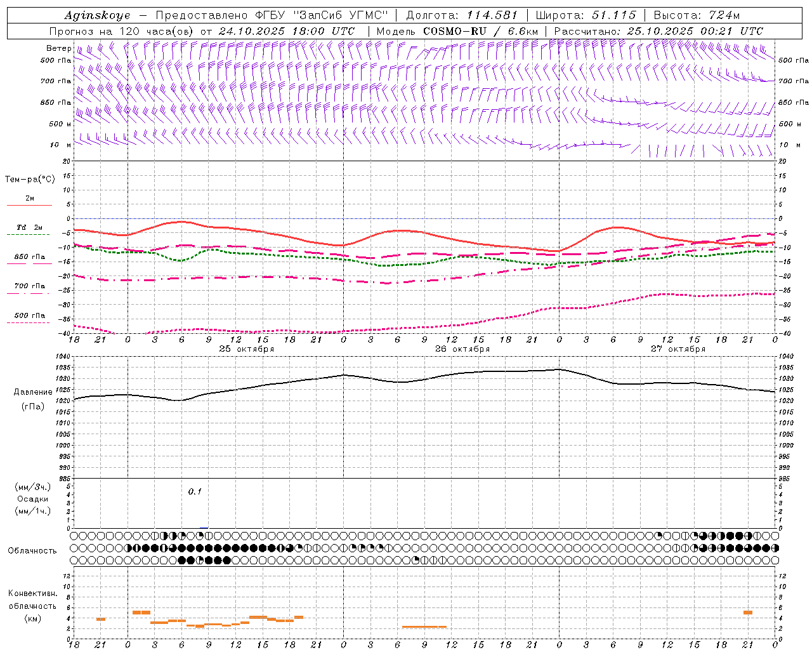Click long orange convective bar on 26 October

424,627
